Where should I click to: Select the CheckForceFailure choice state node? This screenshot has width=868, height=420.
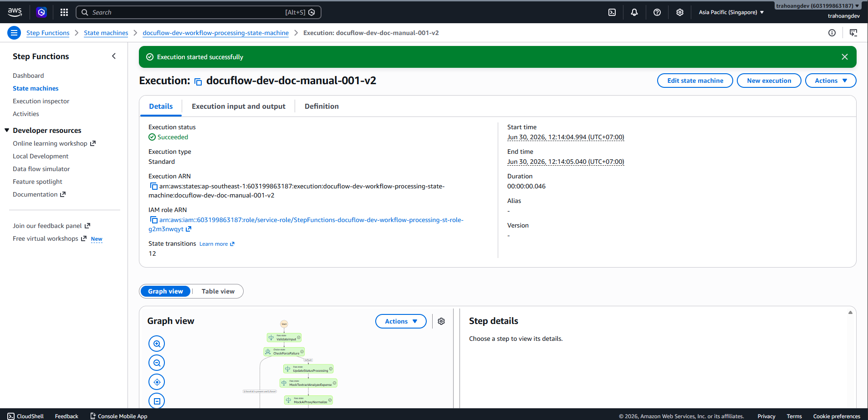point(284,352)
